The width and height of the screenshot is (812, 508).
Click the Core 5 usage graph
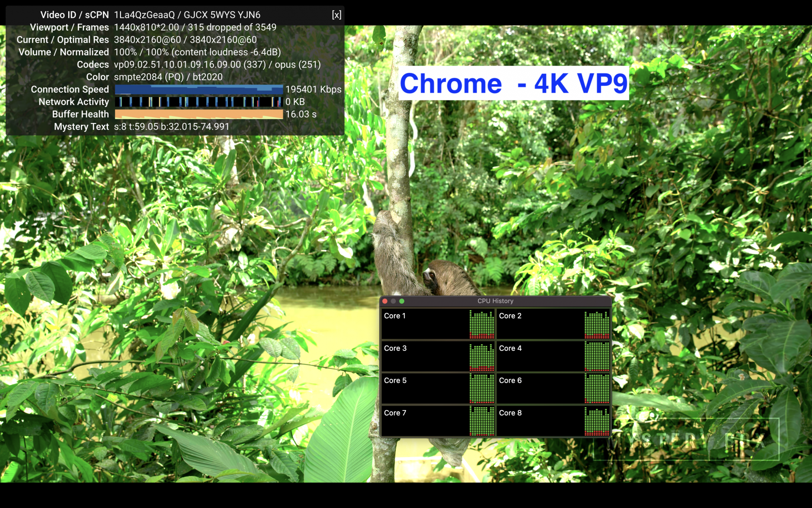(482, 389)
